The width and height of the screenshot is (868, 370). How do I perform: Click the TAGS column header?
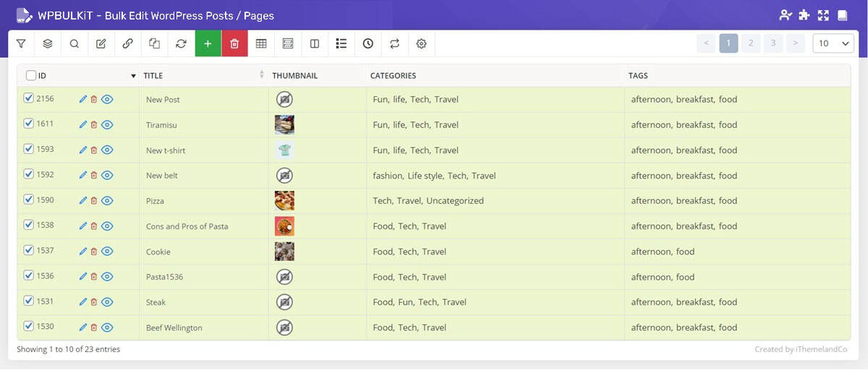pyautogui.click(x=638, y=76)
